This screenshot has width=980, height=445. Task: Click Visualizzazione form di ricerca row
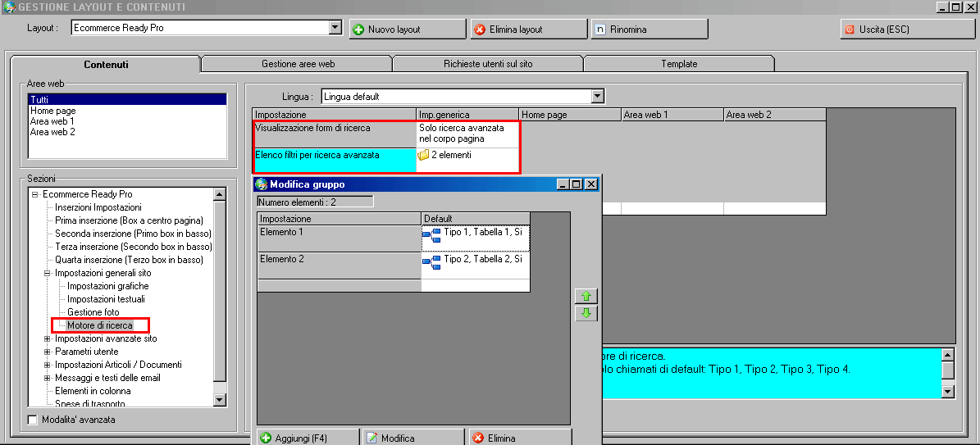point(335,134)
